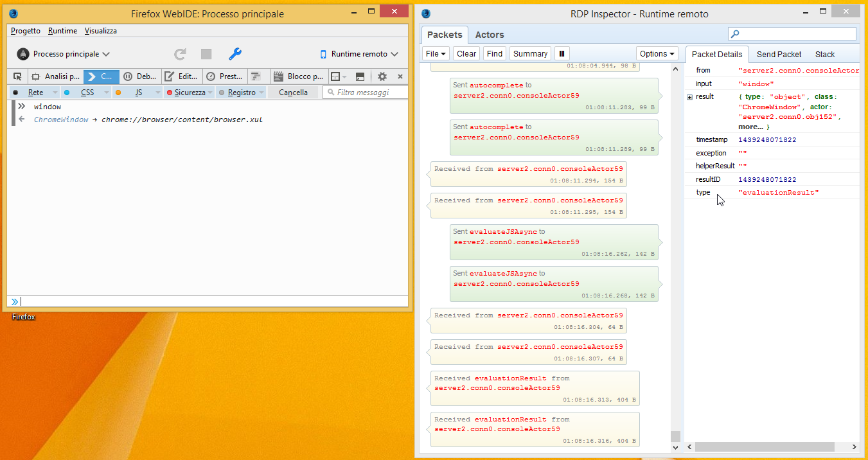Image resolution: width=868 pixels, height=460 pixels.
Task: Expand the Sicurezza filter dropdown arrow
Action: point(211,93)
